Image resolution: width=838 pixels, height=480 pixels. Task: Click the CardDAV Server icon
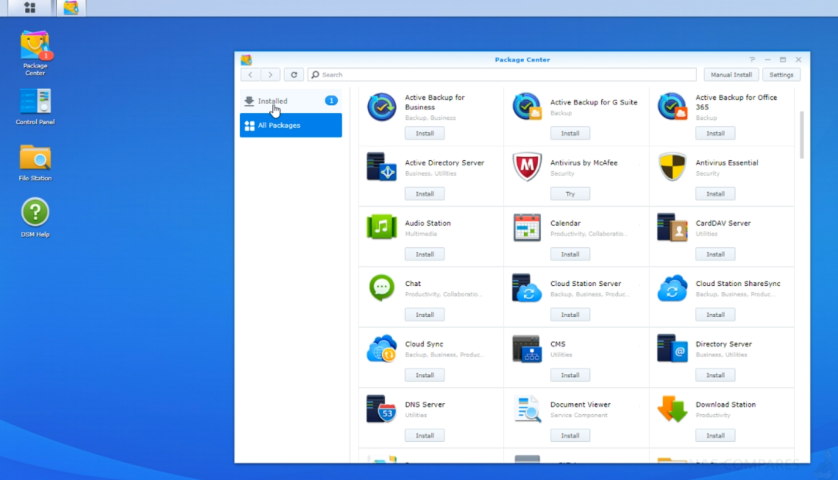[x=672, y=227]
